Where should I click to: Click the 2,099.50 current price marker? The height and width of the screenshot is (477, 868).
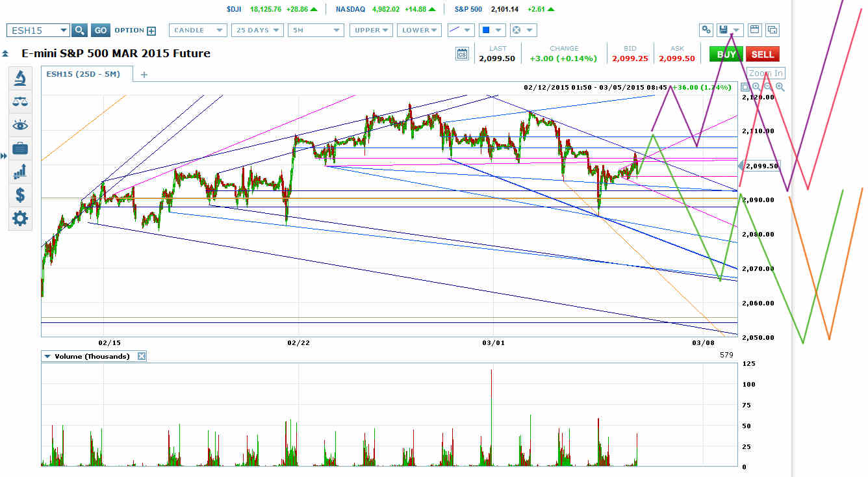(x=759, y=166)
